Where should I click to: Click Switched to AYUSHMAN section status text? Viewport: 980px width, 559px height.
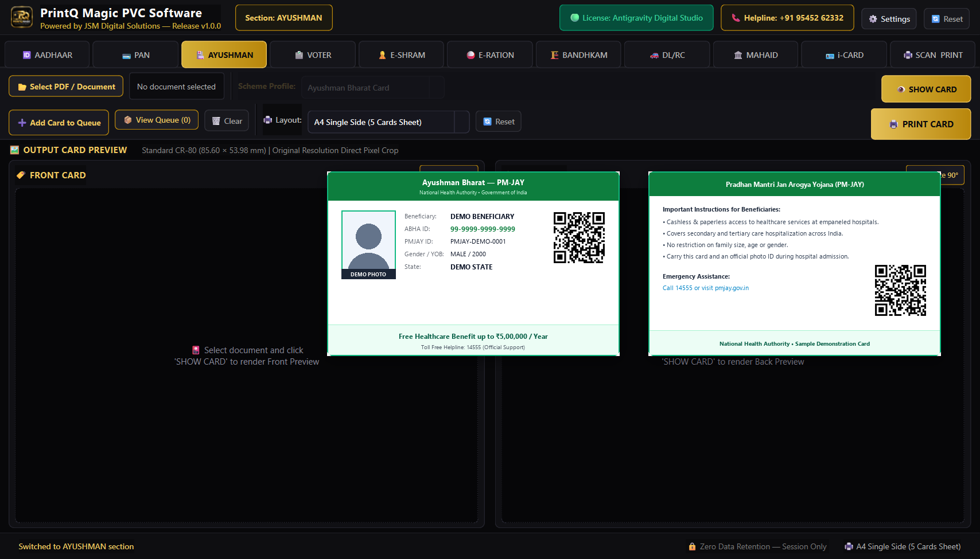coord(76,546)
